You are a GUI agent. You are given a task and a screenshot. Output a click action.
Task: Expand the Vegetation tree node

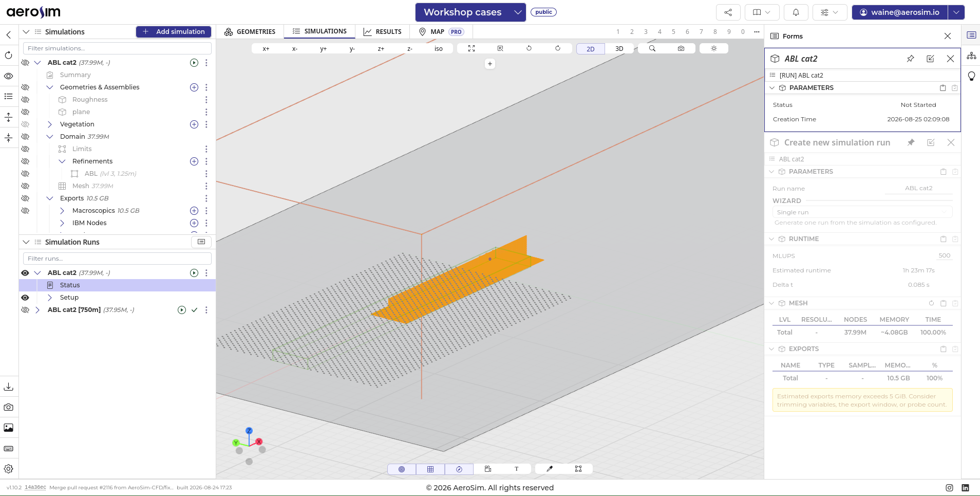coord(50,124)
